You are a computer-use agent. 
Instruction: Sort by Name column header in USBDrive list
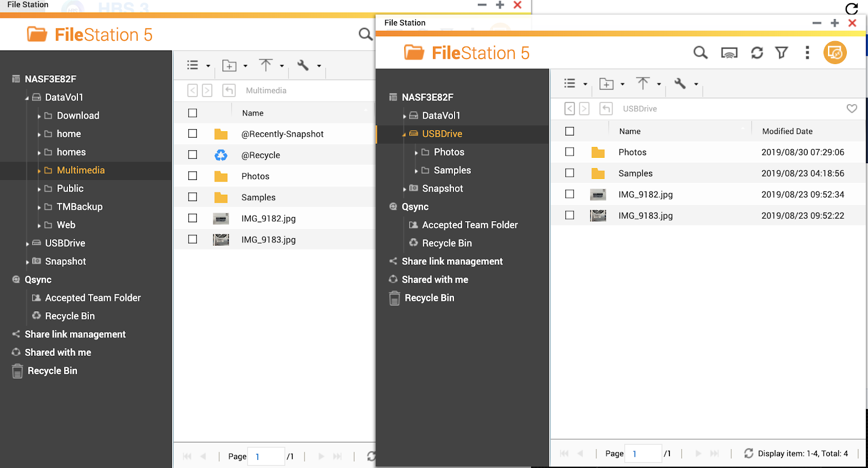point(630,131)
